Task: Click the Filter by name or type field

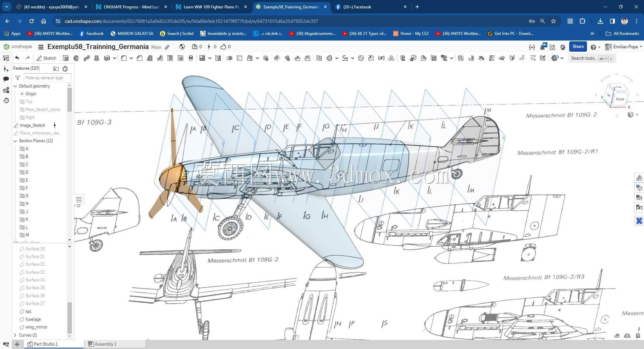Action: pyautogui.click(x=47, y=78)
